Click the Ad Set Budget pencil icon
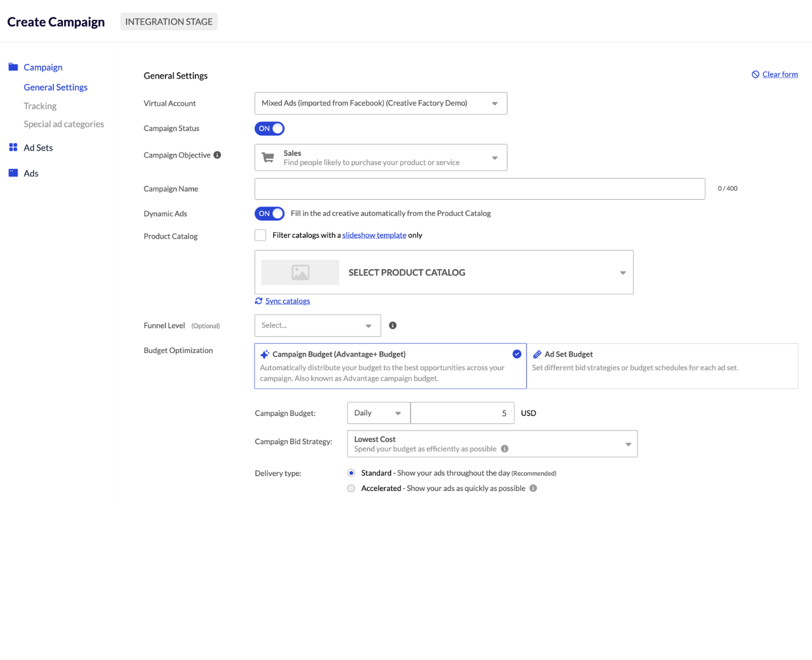This screenshot has height=660, width=812. [x=537, y=354]
